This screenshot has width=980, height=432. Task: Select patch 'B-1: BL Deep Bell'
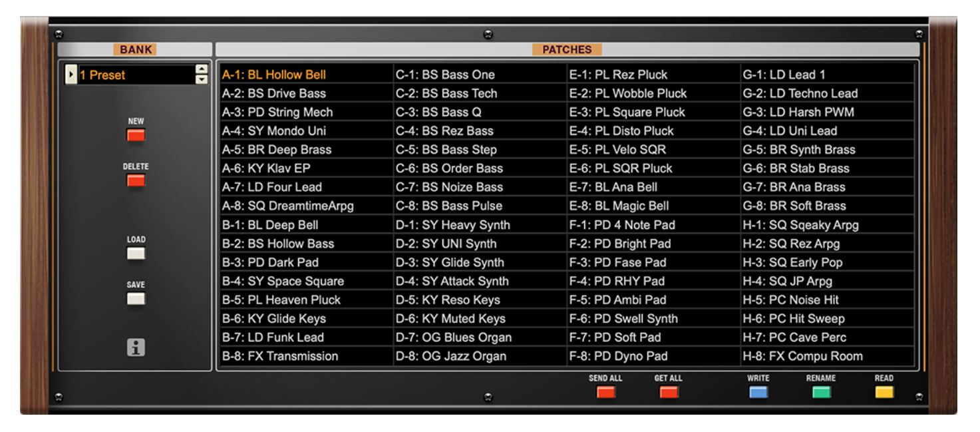(x=307, y=225)
